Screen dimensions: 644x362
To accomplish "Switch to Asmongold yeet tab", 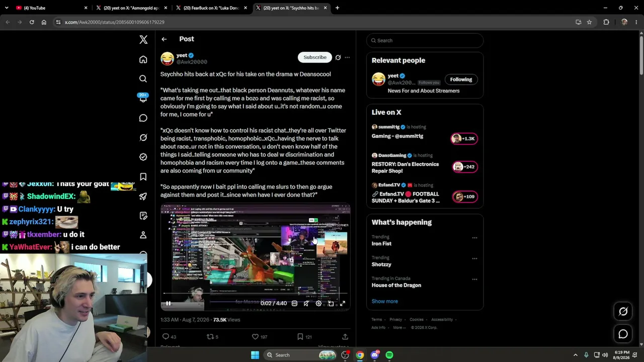I will [x=132, y=8].
